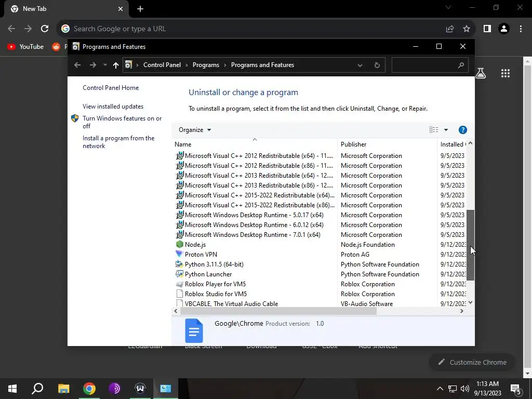Viewport: 532px width, 399px height.
Task: Open the view options dropdown arrow
Action: click(446, 130)
